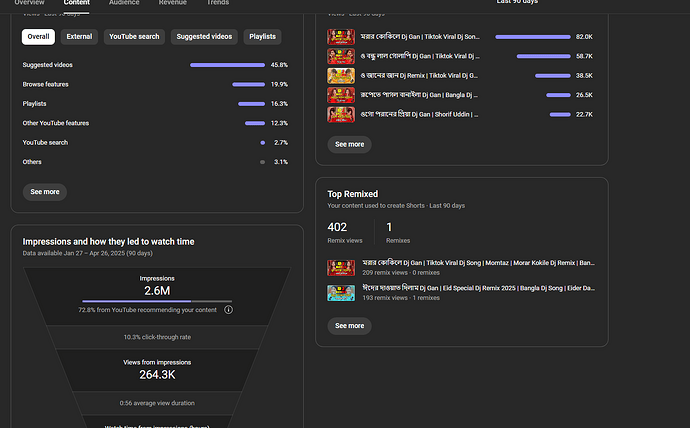Click the Playlists traffic source row label
The width and height of the screenshot is (690, 428).
click(x=34, y=103)
